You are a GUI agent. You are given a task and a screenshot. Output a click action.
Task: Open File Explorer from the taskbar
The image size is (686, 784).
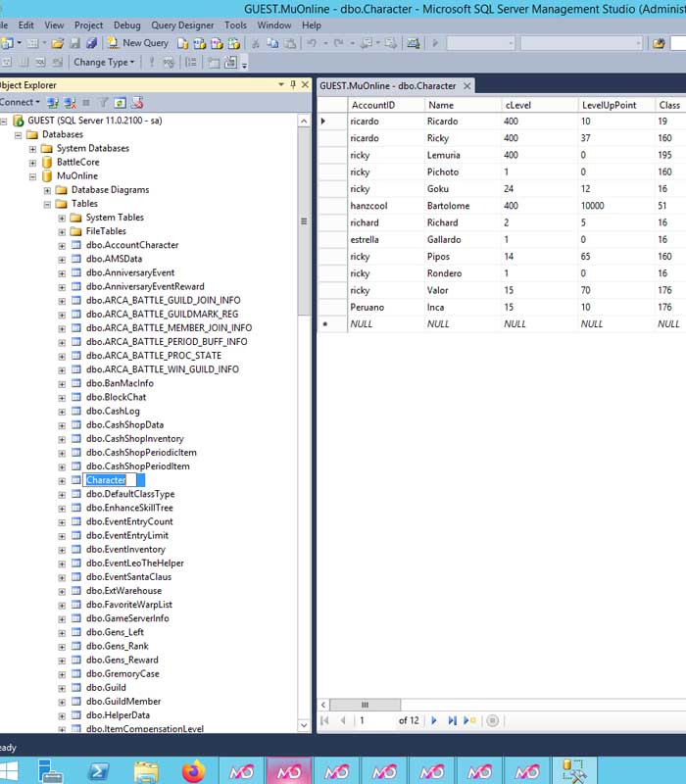point(146,771)
